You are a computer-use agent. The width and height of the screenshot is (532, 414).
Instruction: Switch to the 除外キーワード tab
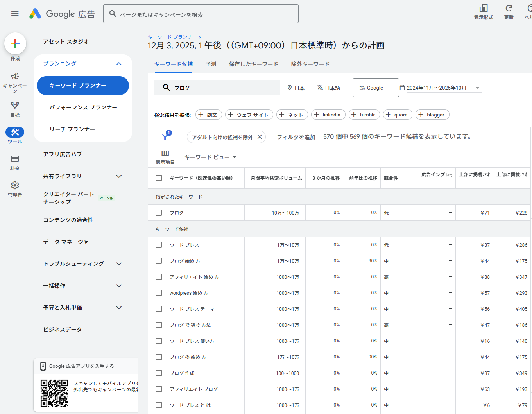tap(310, 64)
